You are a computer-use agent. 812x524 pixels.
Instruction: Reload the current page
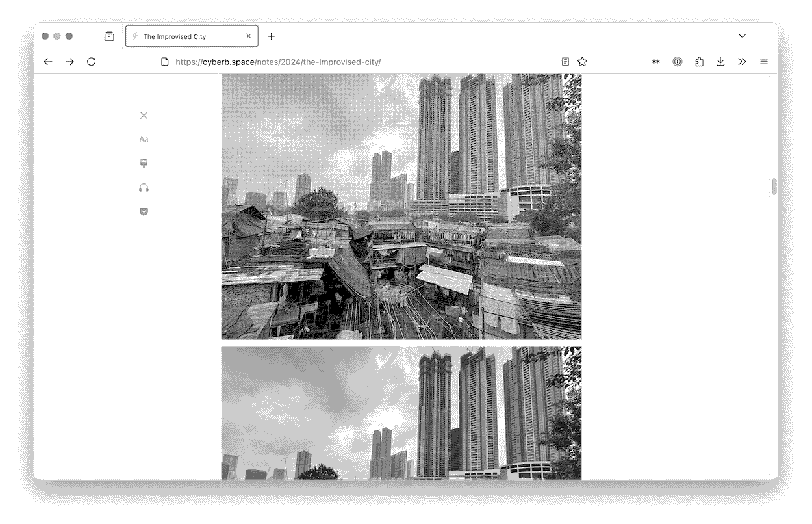coord(92,62)
